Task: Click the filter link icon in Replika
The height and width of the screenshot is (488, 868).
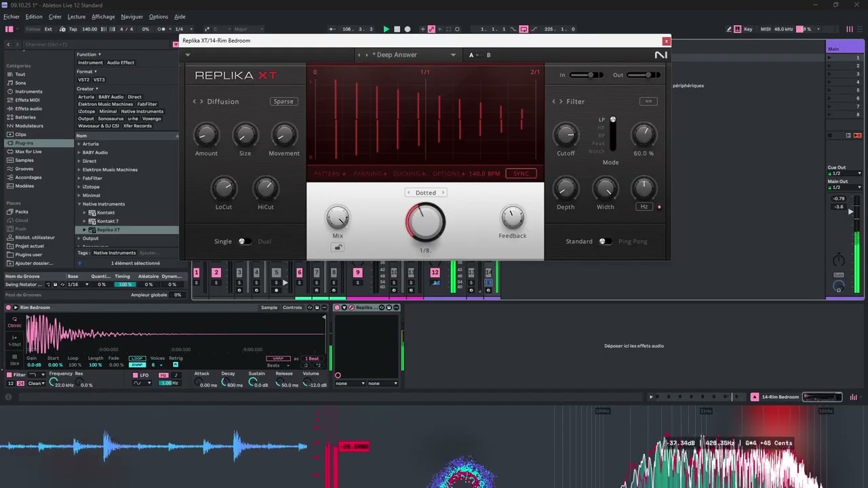Action: 648,102
